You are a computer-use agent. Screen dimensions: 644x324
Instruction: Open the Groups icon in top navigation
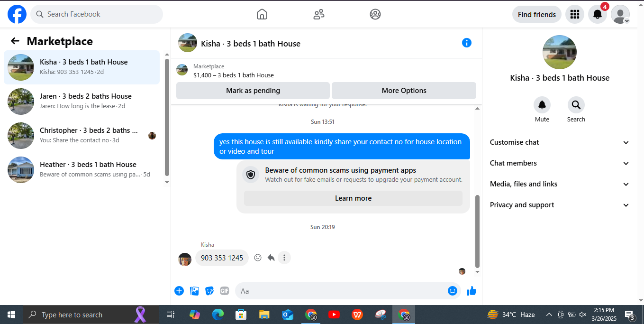[375, 14]
